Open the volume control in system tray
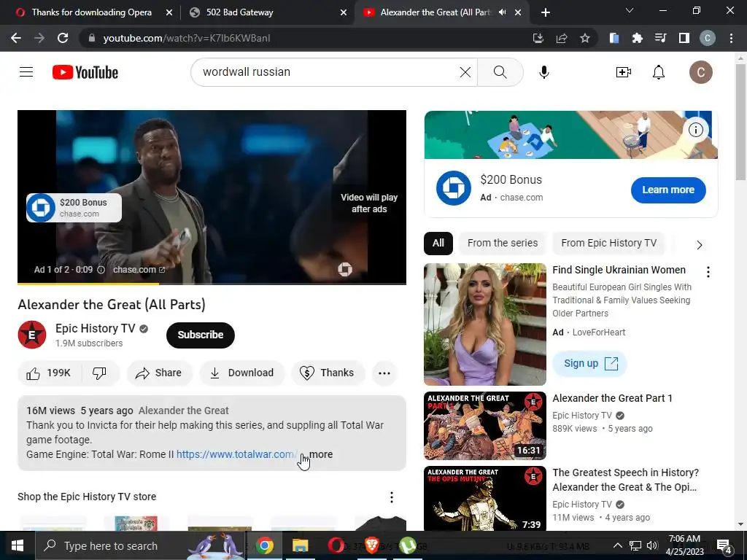The width and height of the screenshot is (747, 560). tap(652, 545)
